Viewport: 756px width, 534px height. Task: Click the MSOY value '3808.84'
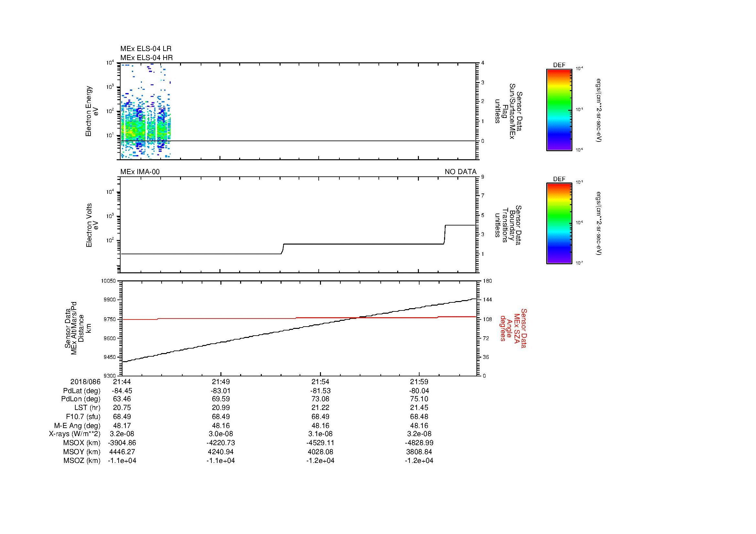click(x=419, y=452)
